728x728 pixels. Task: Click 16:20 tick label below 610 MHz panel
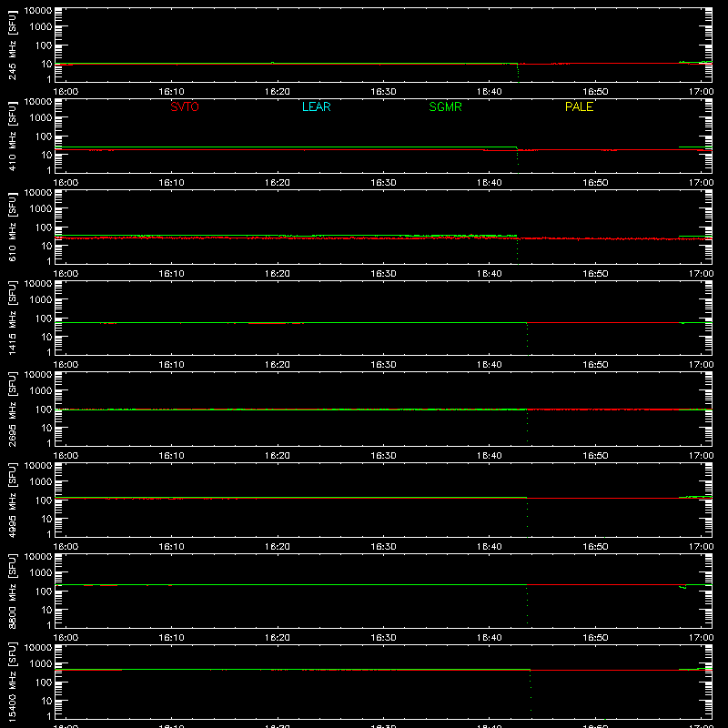(x=278, y=274)
